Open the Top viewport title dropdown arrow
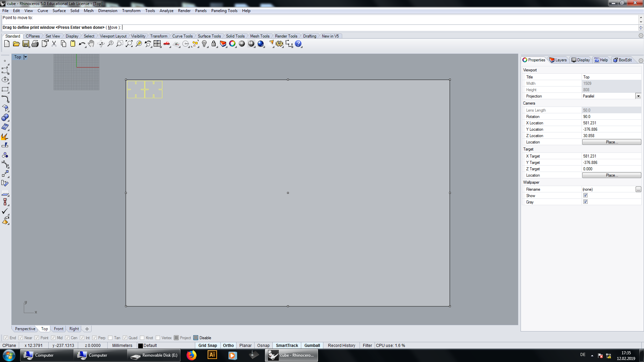Screen dimensions: 644x362 (25, 57)
